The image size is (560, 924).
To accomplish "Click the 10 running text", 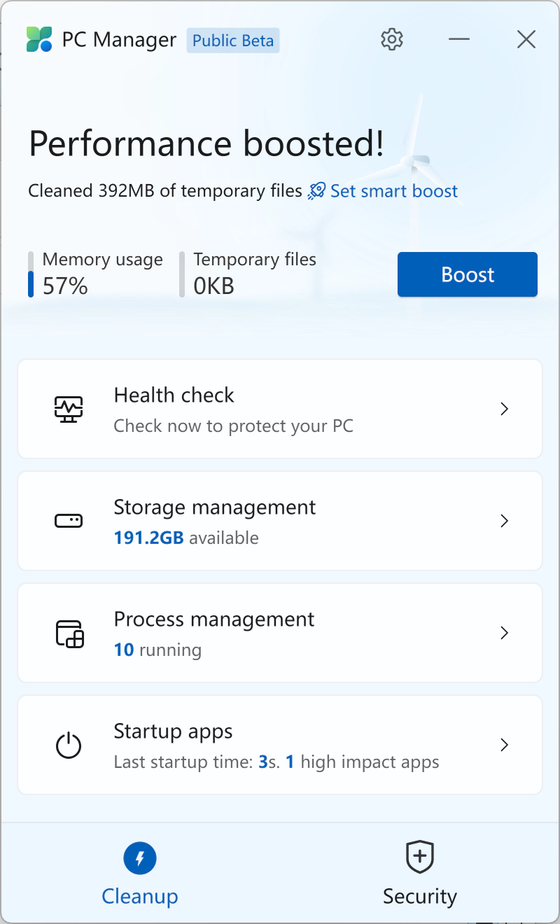I will coord(157,650).
